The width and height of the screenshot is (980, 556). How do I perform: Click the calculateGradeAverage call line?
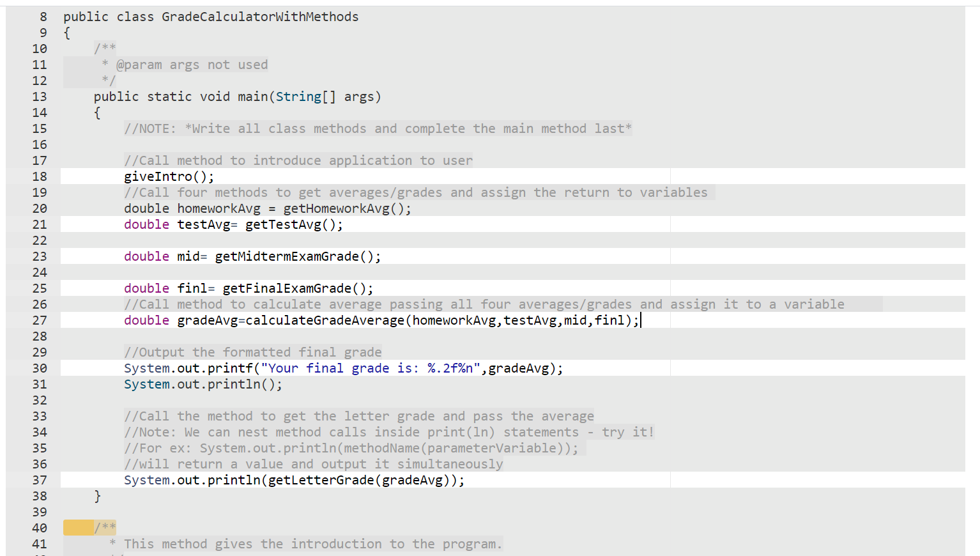[381, 320]
